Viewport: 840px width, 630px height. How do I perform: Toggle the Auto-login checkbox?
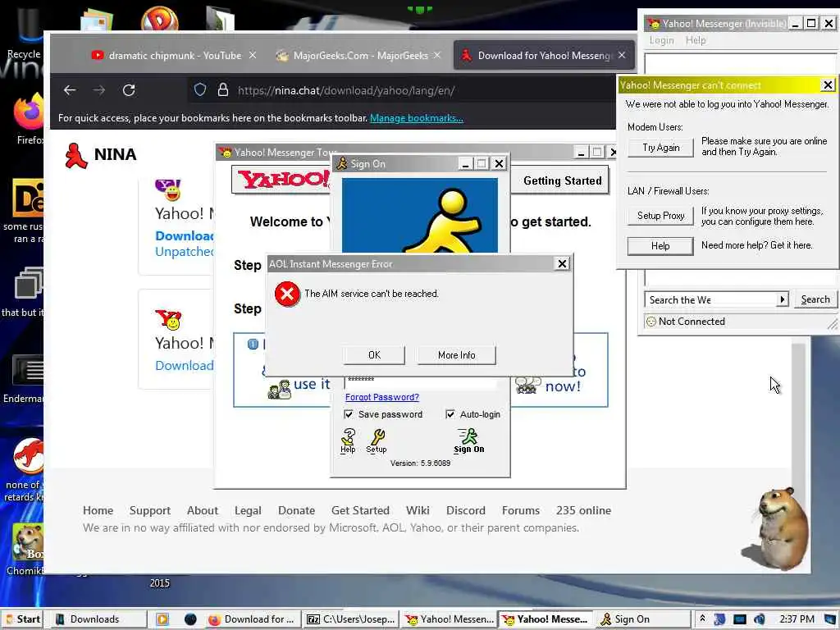(450, 414)
